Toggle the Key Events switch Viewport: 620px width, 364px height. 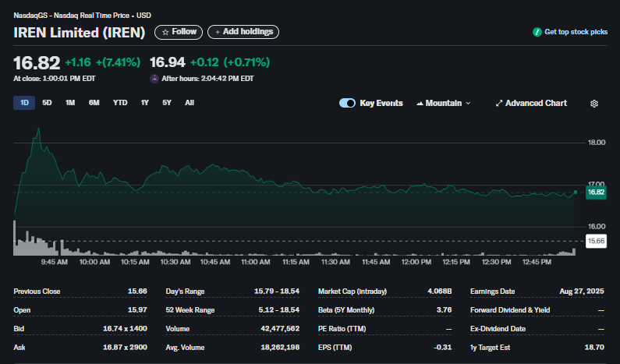click(x=347, y=103)
